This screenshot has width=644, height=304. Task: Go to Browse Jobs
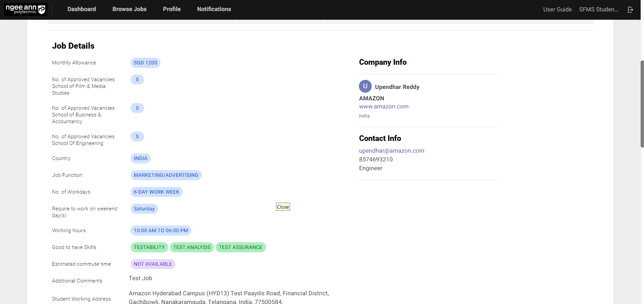click(129, 9)
